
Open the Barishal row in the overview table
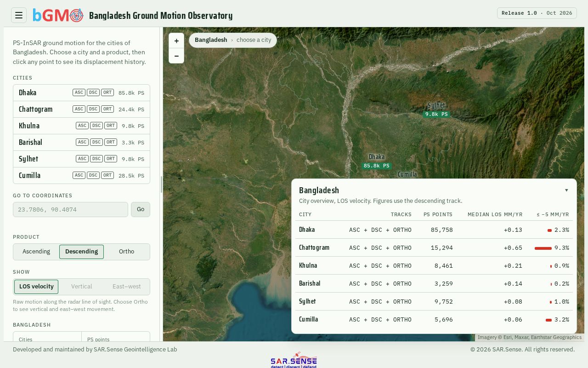click(434, 283)
